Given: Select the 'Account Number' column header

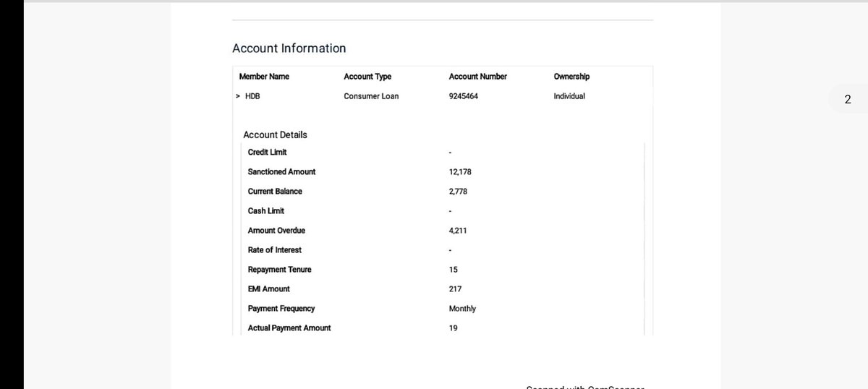Looking at the screenshot, I should coord(477,77).
